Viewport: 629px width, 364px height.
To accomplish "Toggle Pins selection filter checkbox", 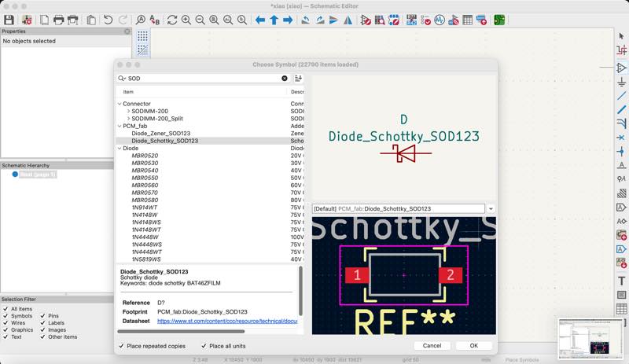I will click(43, 316).
